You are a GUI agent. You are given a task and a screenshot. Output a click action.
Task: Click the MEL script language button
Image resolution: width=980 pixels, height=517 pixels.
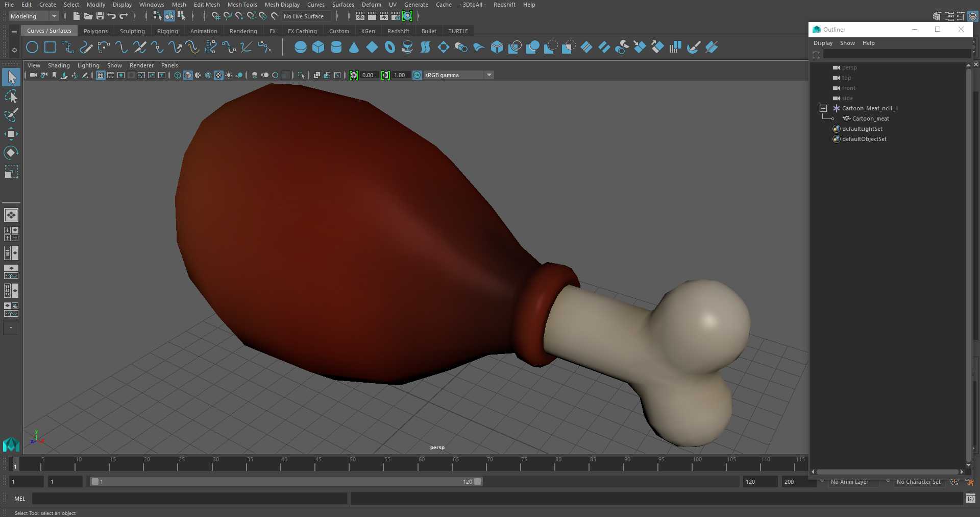pyautogui.click(x=19, y=499)
